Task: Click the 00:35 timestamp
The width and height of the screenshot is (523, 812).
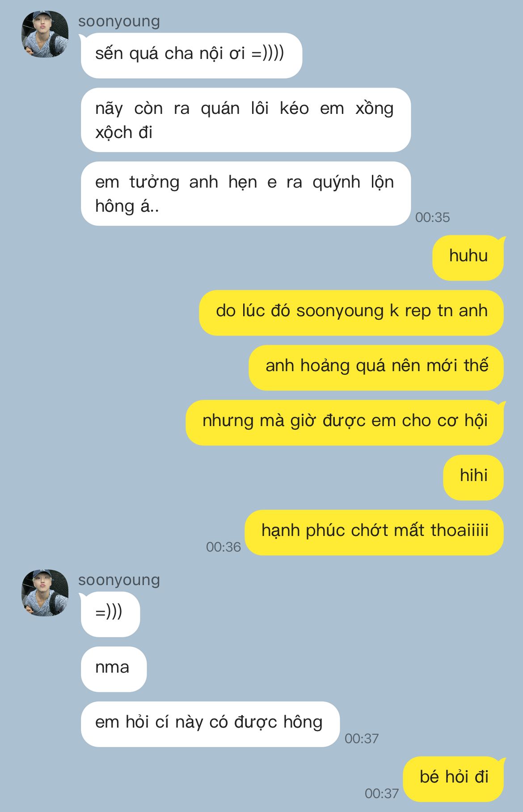Action: click(432, 218)
